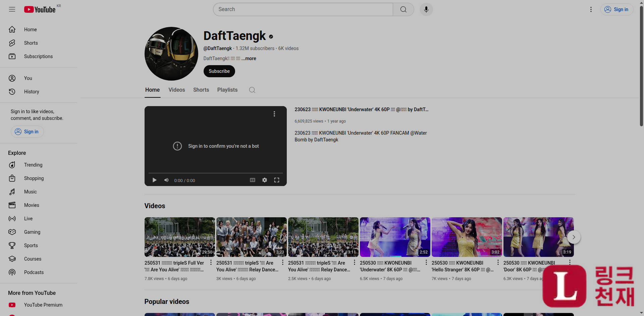Open Courses under Explore
644x316 pixels.
point(39,259)
